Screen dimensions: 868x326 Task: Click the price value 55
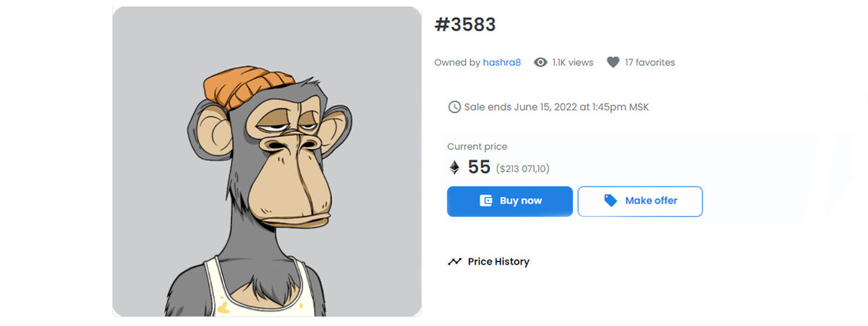[479, 167]
